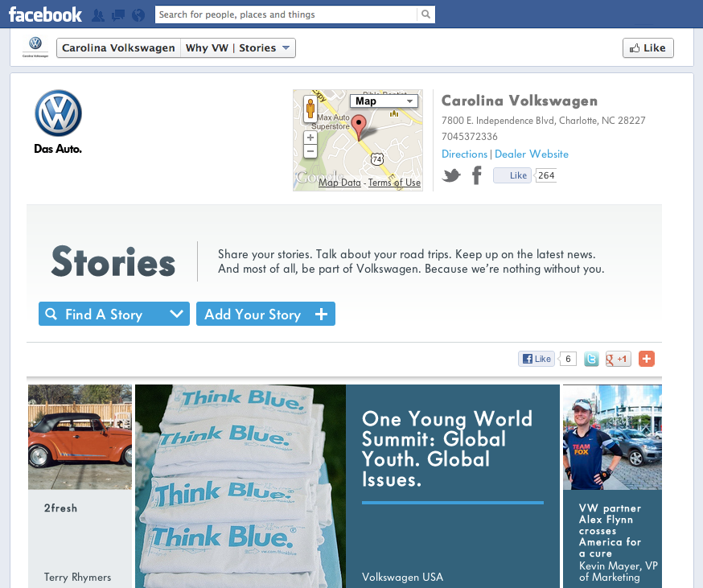Open VW partner Alex Flynn story text
The height and width of the screenshot is (588, 703).
click(610, 531)
